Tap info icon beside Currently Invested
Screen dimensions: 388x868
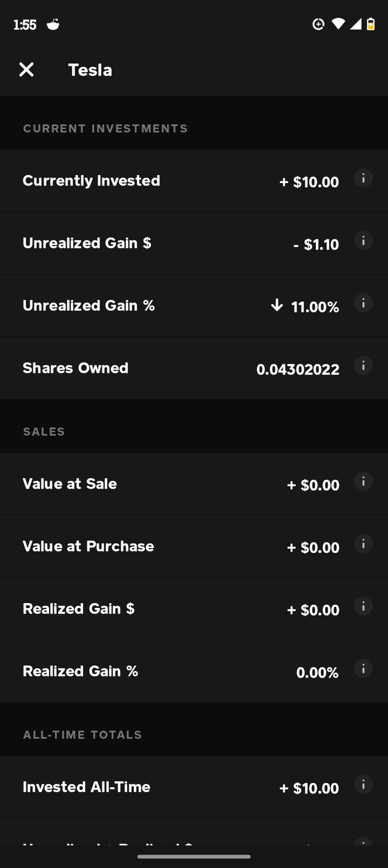point(363,178)
